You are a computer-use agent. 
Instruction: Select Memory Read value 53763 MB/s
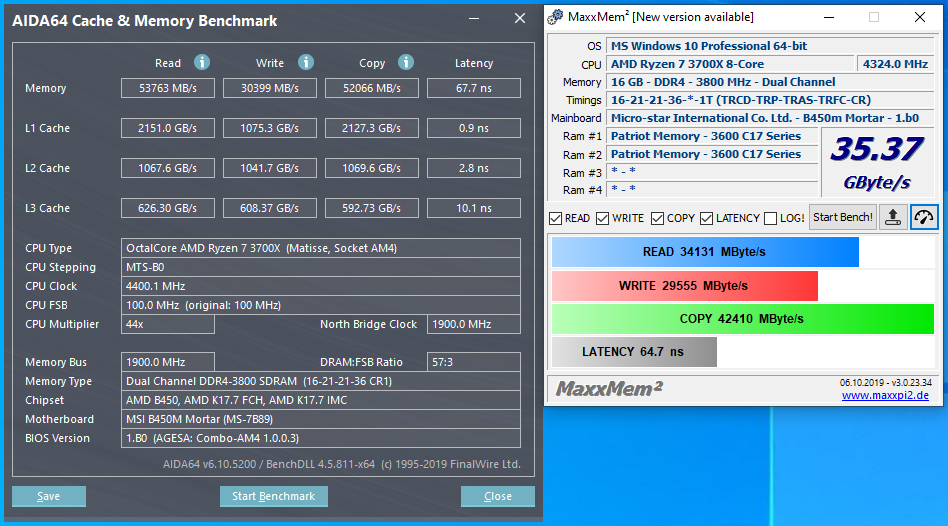point(167,88)
